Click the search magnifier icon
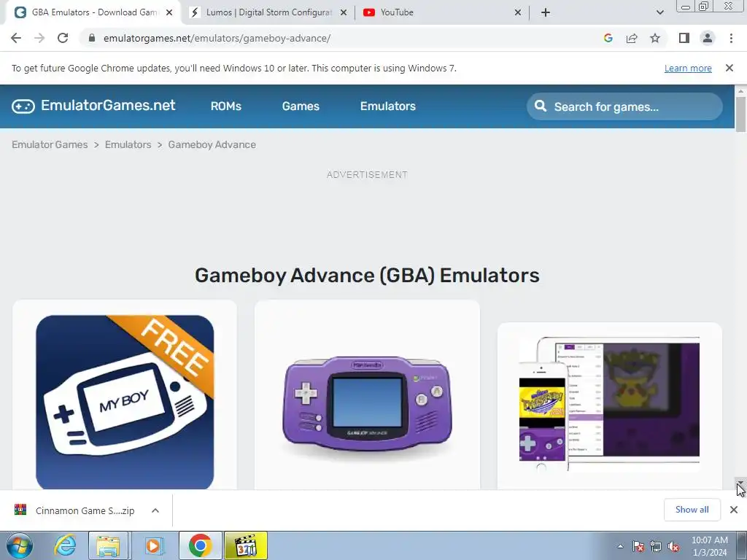Viewport: 747px width, 560px height. pyautogui.click(x=541, y=106)
